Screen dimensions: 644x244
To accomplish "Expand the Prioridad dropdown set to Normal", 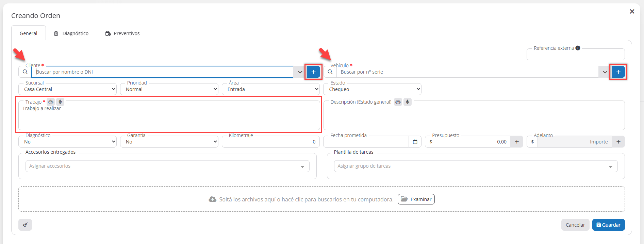I will [x=169, y=89].
